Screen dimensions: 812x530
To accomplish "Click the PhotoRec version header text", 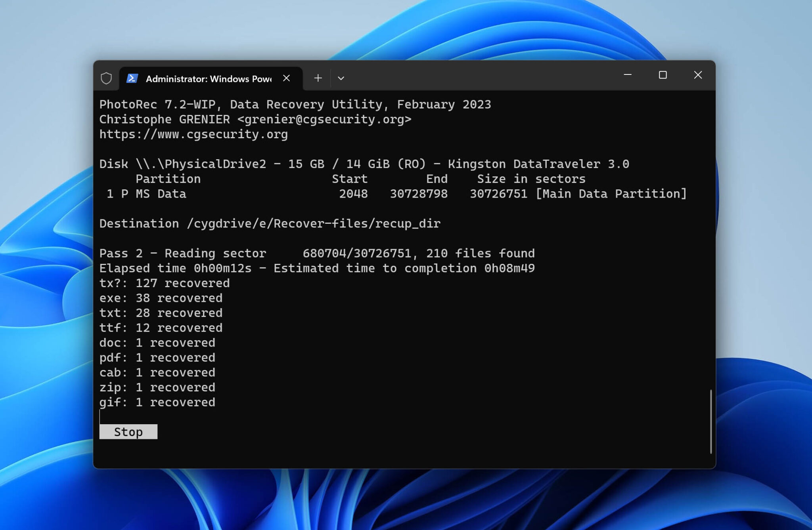I will tap(295, 104).
